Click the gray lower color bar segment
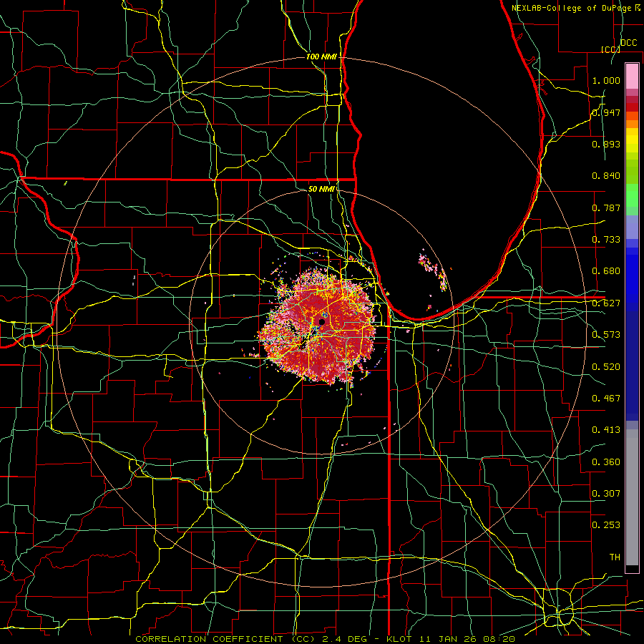 pos(632,497)
